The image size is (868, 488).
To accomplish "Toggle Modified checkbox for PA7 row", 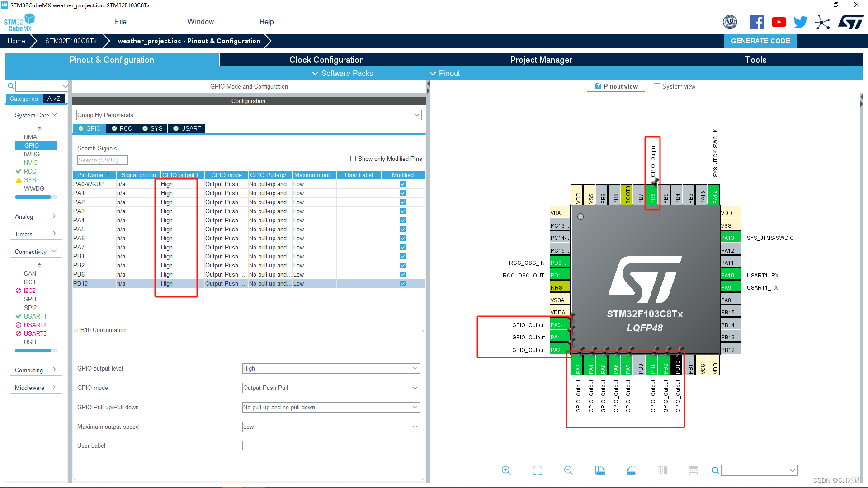I will [403, 247].
